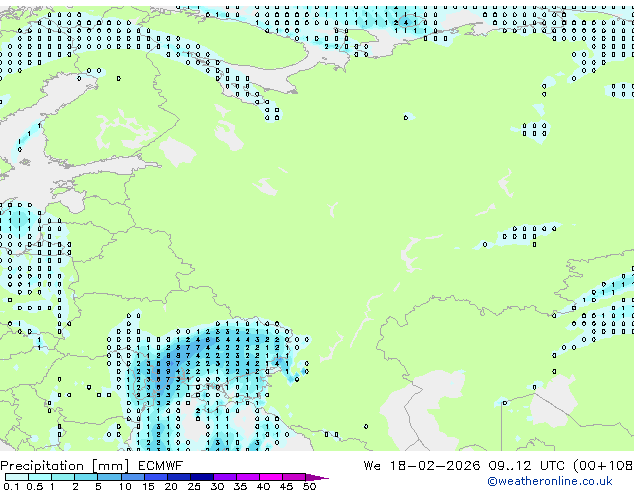
Task: Click the legend label '15'
Action: pyautogui.click(x=148, y=486)
